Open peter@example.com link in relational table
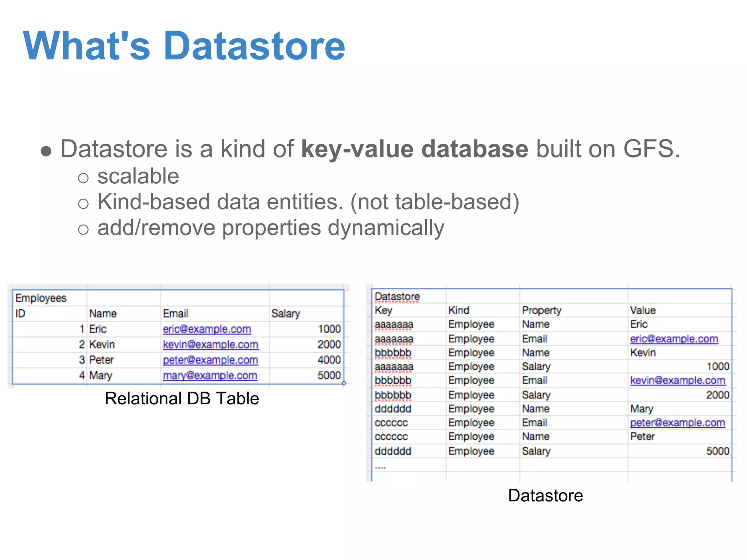This screenshot has width=747, height=560. (x=210, y=360)
